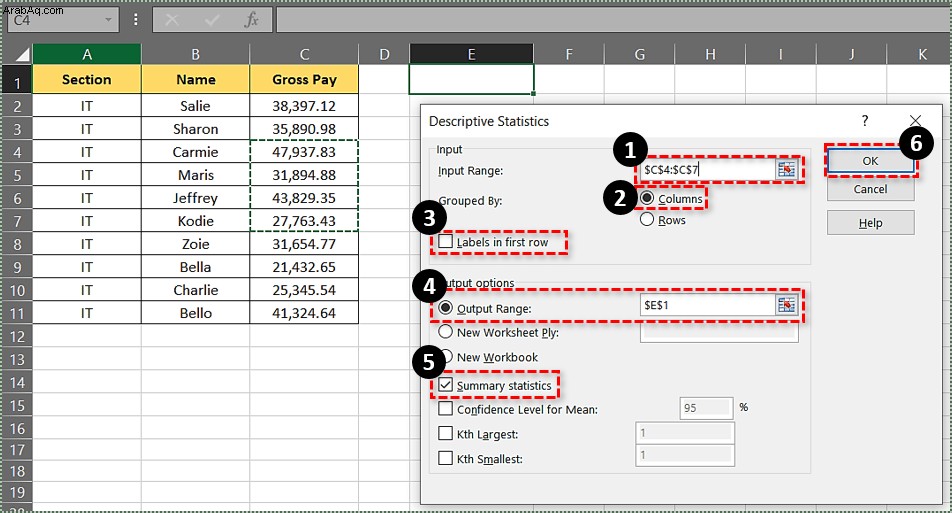Click the cell containing Kodie
This screenshot has height=513, width=952.
click(x=196, y=221)
